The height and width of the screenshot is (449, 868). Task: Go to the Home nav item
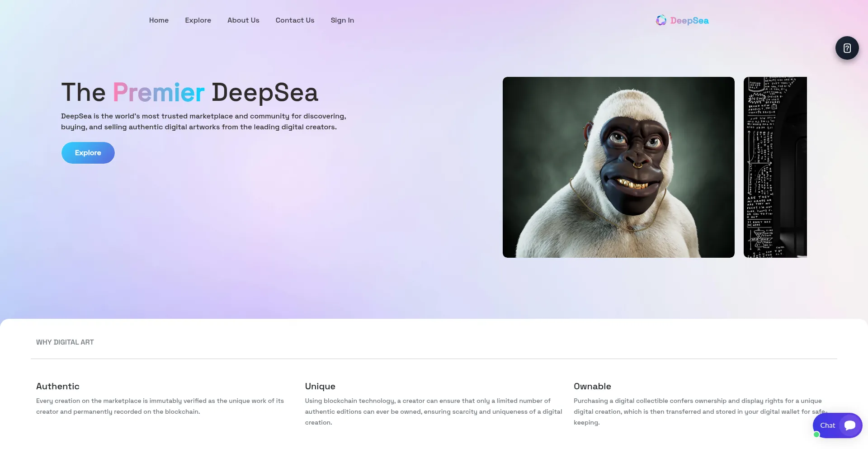[159, 20]
